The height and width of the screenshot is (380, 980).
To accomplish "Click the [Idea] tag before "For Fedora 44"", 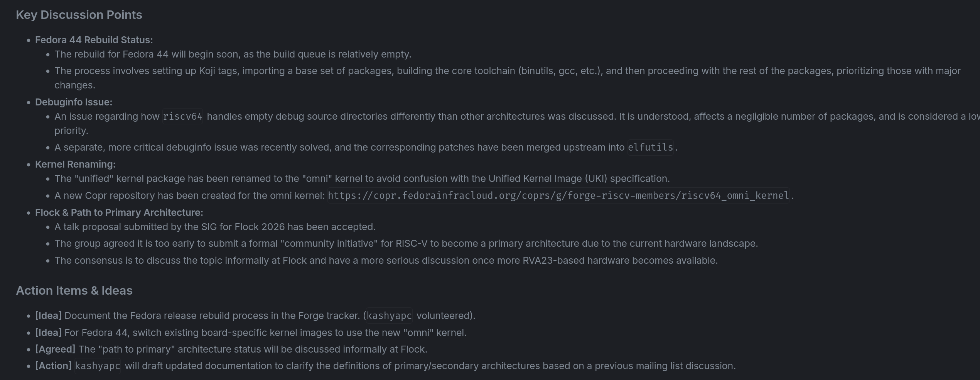I will pos(48,332).
